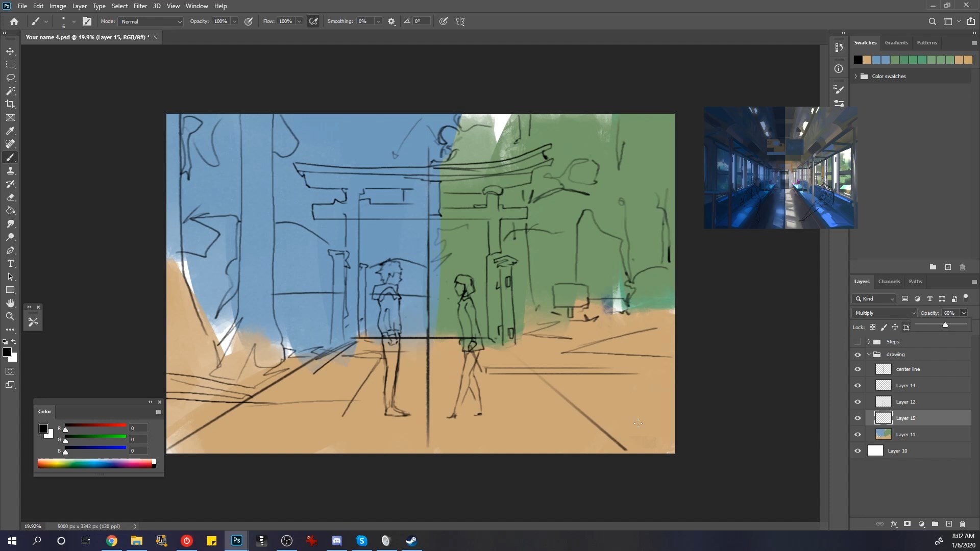Hide Layer 11 visibility eye
Viewport: 980px width, 551px height.
click(857, 434)
